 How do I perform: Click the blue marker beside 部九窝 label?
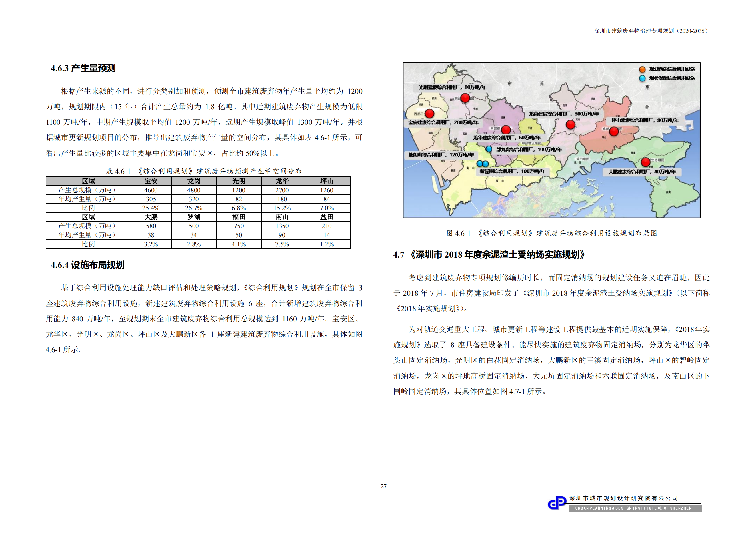489,149
